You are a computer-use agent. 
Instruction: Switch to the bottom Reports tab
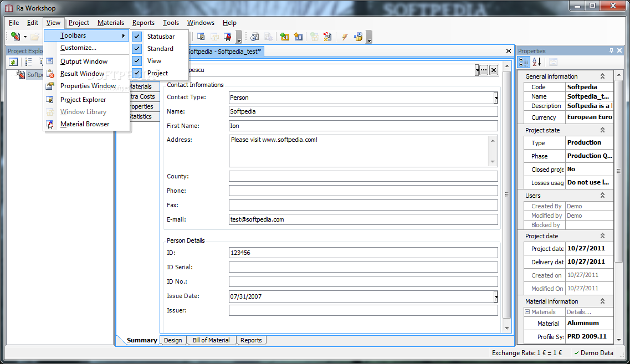click(x=251, y=340)
